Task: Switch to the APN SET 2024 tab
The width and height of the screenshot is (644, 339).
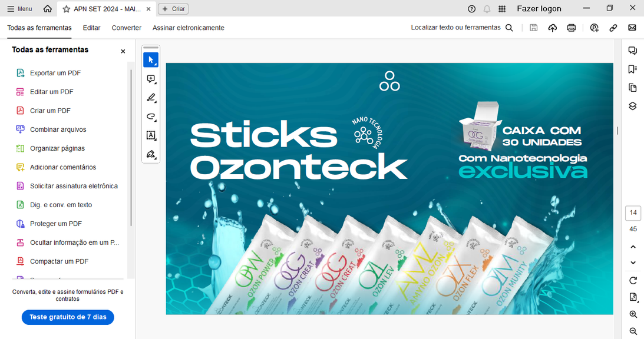Action: pyautogui.click(x=107, y=9)
